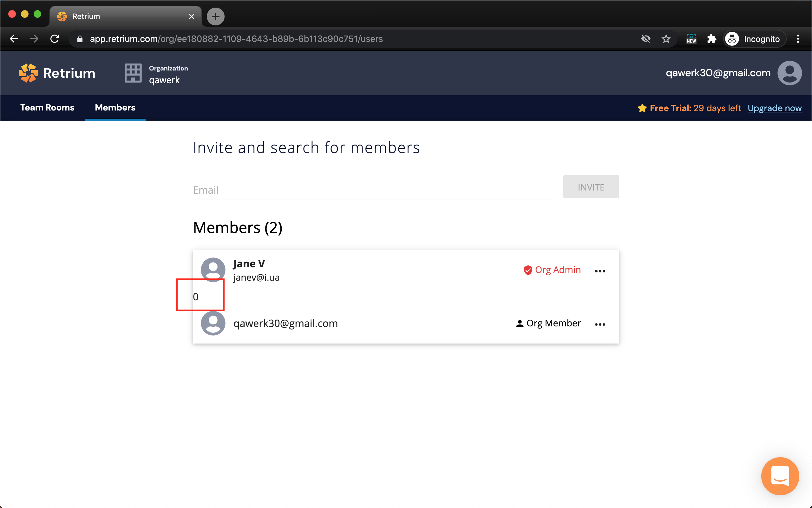The width and height of the screenshot is (812, 508).
Task: Click the qawerk30@gmail.com member row email
Action: 285,323
